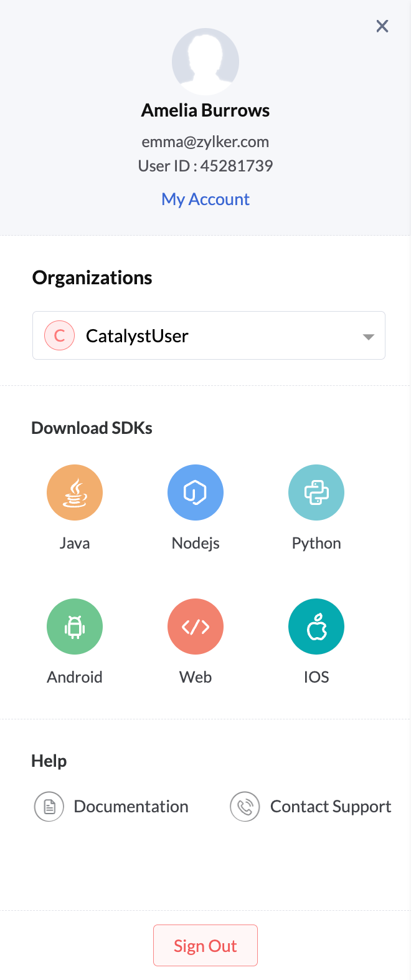This screenshot has height=980, width=411.
Task: Get the iOS SDK via Apple icon
Action: 316,627
